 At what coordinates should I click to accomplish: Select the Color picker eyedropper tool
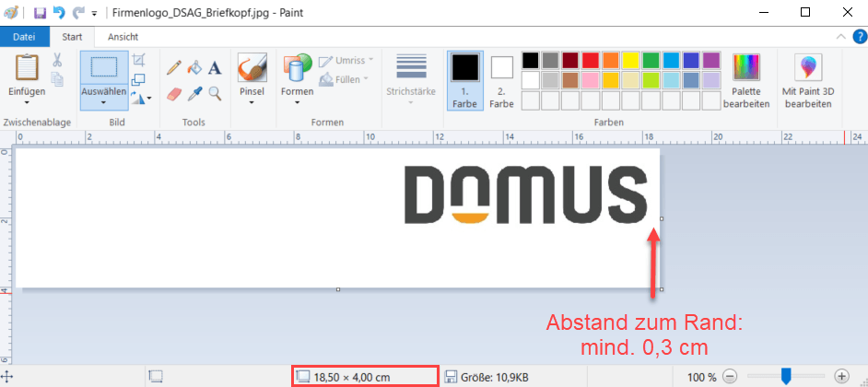(x=194, y=94)
